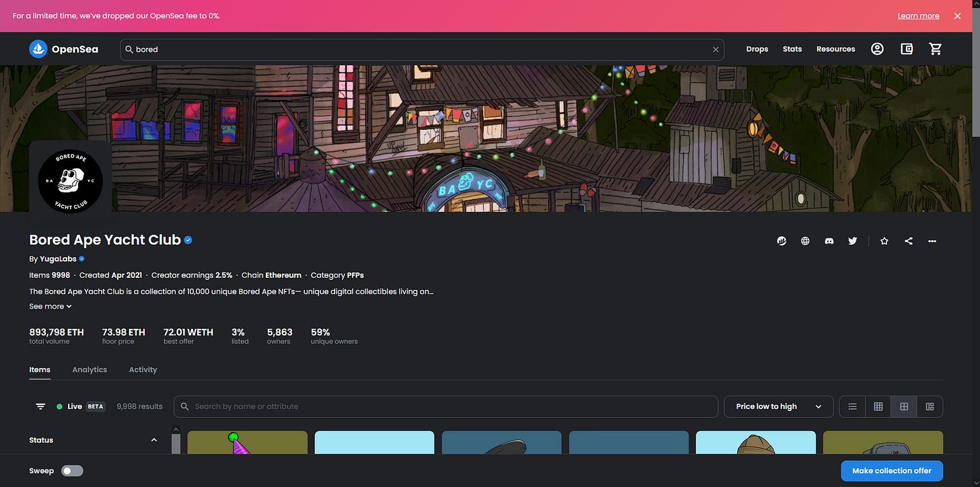The image size is (980, 487).
Task: Open the collection website globe icon
Action: (x=805, y=241)
